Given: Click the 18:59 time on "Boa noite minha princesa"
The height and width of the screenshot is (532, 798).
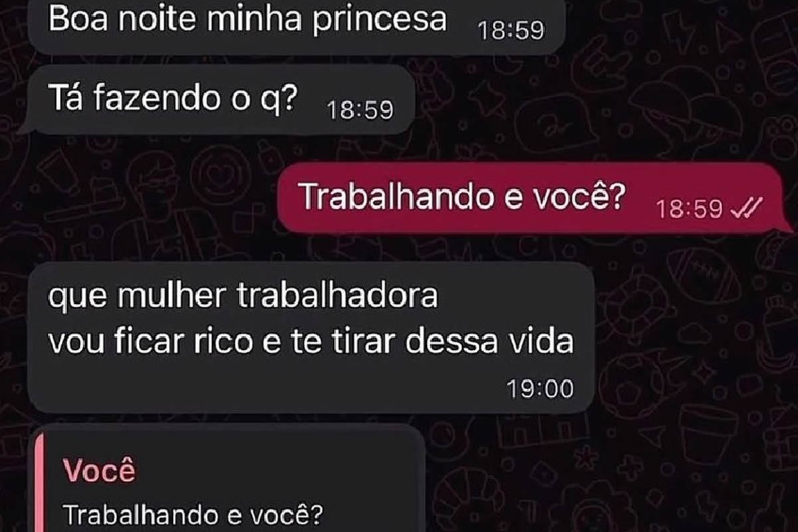Looking at the screenshot, I should (511, 31).
